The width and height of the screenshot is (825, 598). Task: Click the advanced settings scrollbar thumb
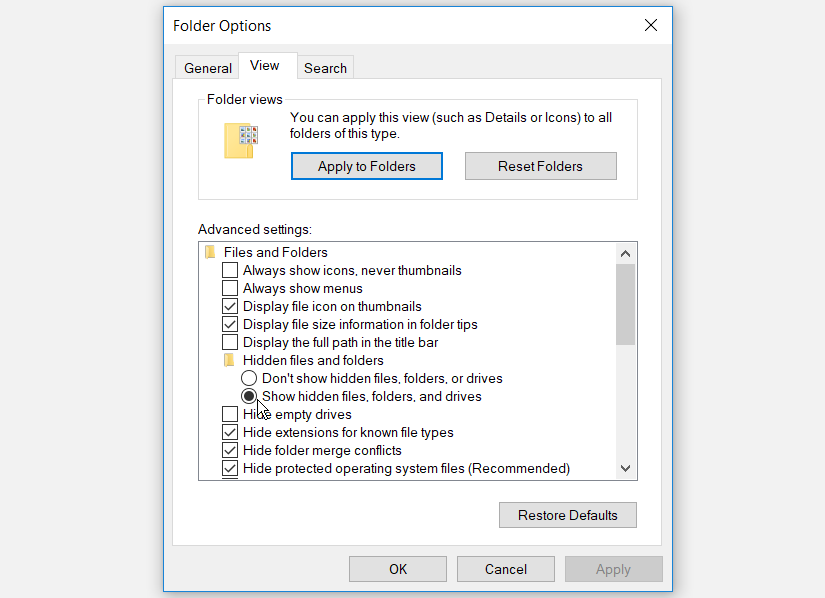(x=625, y=305)
